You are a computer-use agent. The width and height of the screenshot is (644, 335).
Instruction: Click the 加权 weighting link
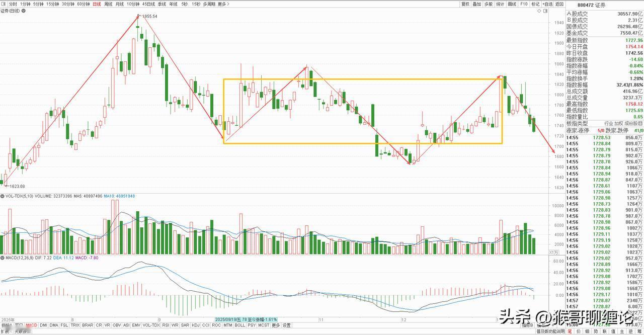pyautogui.click(x=619, y=123)
